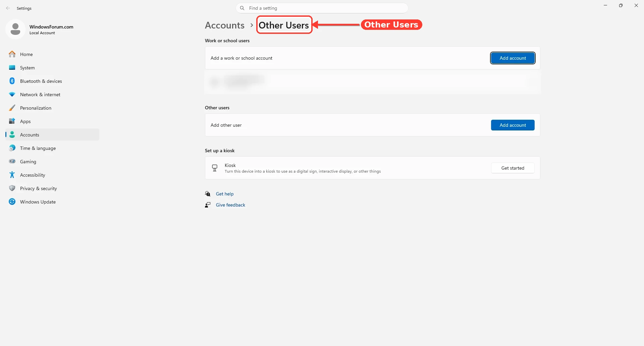Click the Get help headset icon
This screenshot has width=644, height=346.
(208, 194)
